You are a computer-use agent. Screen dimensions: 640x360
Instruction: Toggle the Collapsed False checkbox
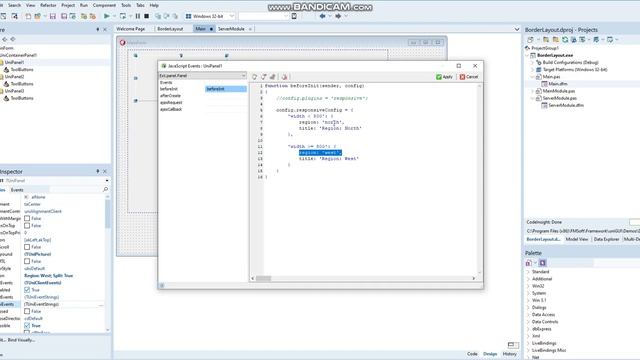click(27, 311)
